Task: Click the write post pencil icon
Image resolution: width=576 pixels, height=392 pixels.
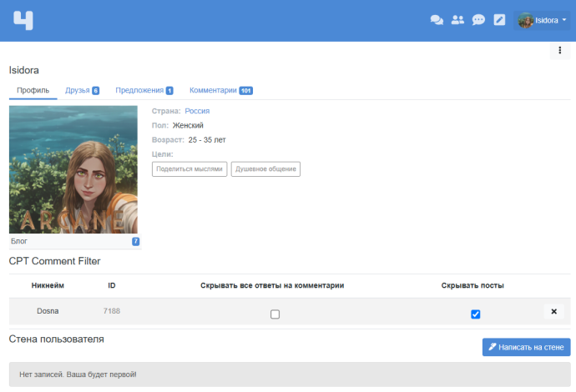Action: (499, 20)
